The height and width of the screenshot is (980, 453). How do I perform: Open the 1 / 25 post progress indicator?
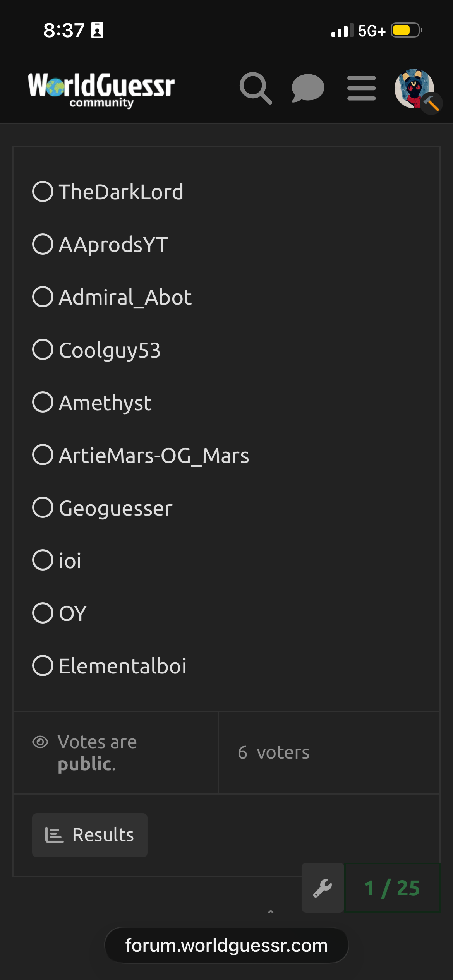(392, 888)
